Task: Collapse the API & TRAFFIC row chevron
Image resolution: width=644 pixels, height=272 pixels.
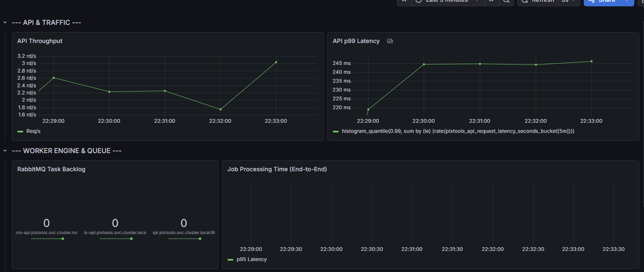Action: point(5,22)
